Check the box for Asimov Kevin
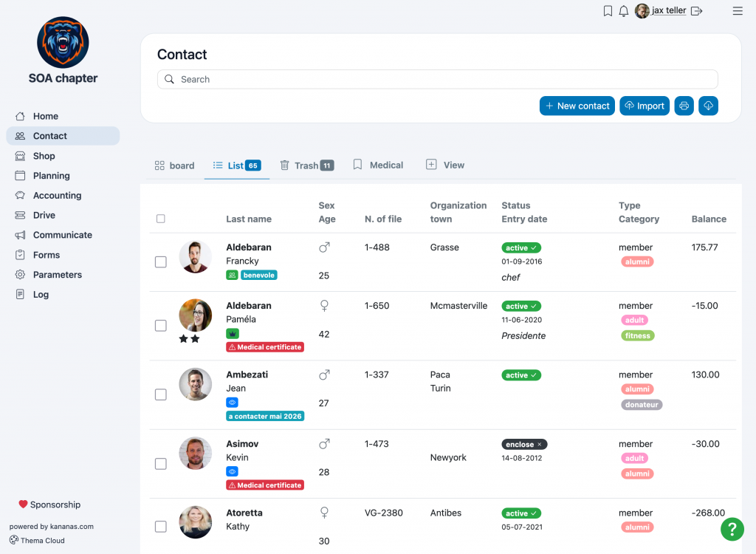This screenshot has height=554, width=756. [160, 464]
